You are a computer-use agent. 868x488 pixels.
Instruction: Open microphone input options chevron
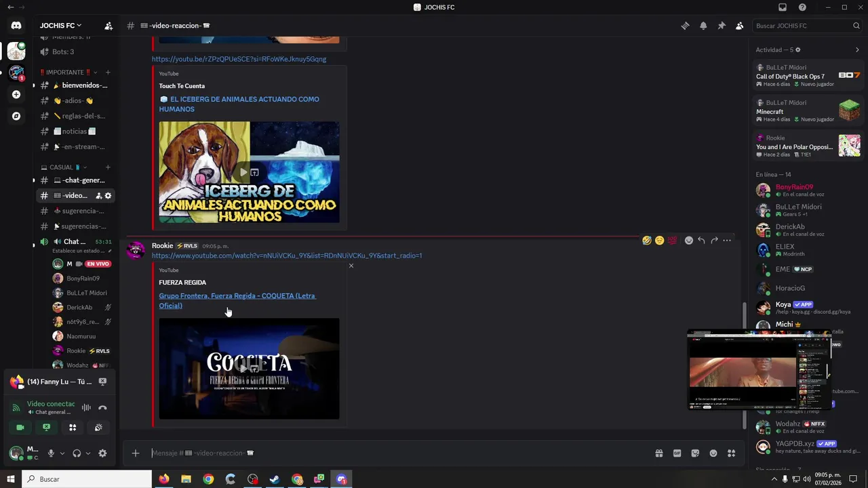click(x=62, y=453)
